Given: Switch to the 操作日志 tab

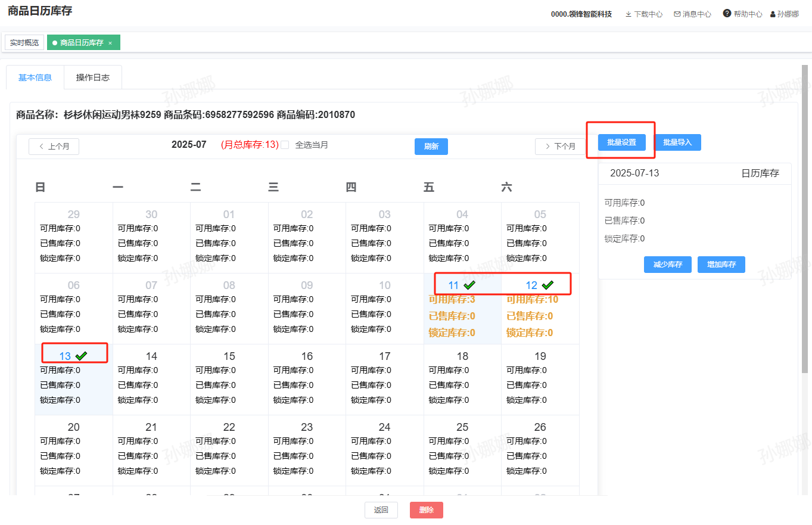Looking at the screenshot, I should pos(92,77).
